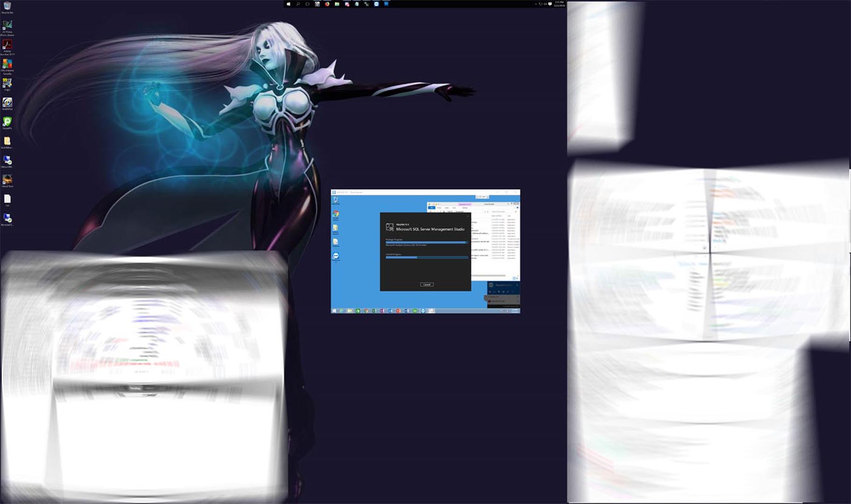Launch the Fraps desktop shortcut
This screenshot has height=504, width=851.
[x=7, y=85]
